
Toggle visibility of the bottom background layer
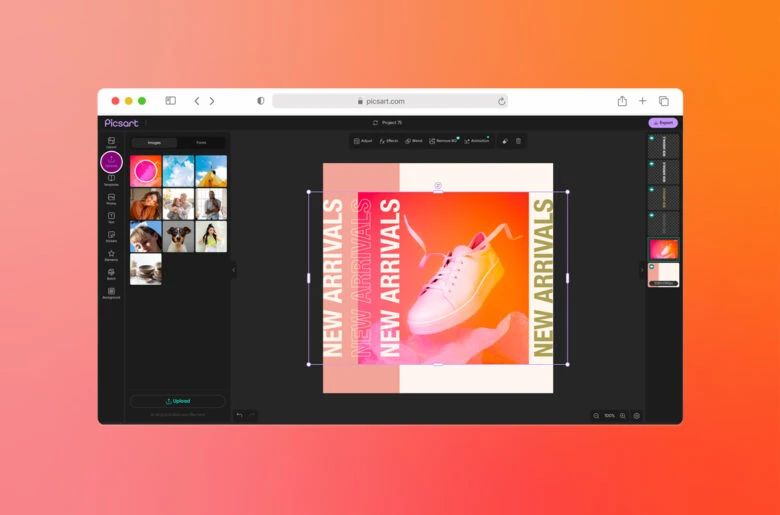(x=651, y=266)
